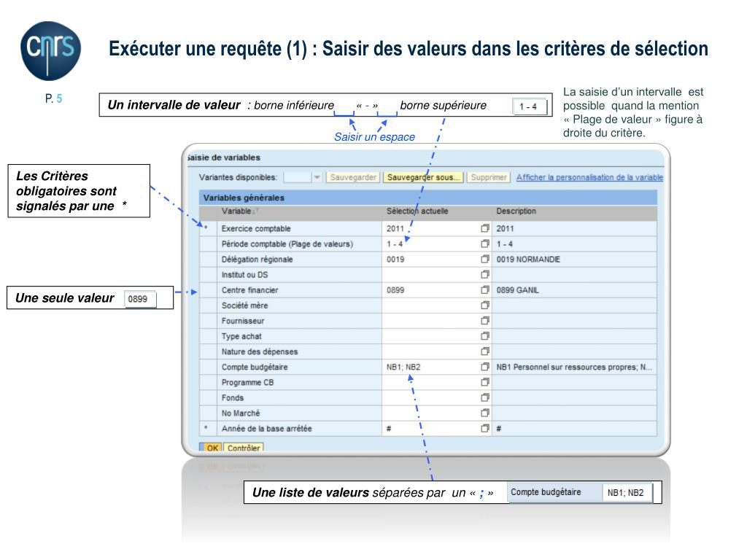Open value help icon for Délégation régionale
The image size is (747, 560).
click(485, 259)
